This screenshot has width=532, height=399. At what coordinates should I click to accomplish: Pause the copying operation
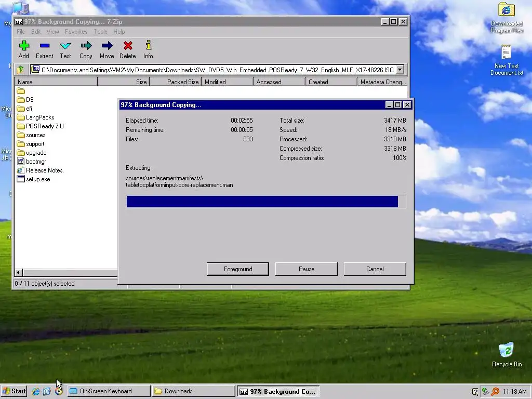click(307, 269)
